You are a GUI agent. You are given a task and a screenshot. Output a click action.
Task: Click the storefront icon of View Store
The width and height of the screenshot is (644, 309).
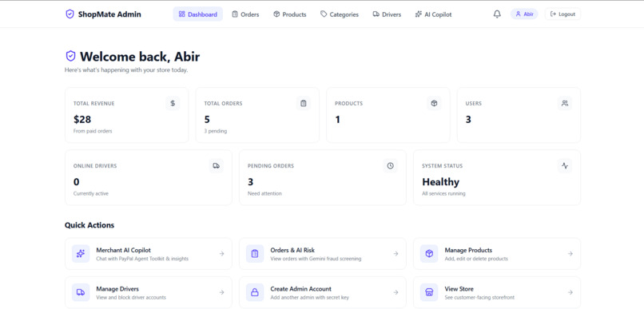coord(429,292)
